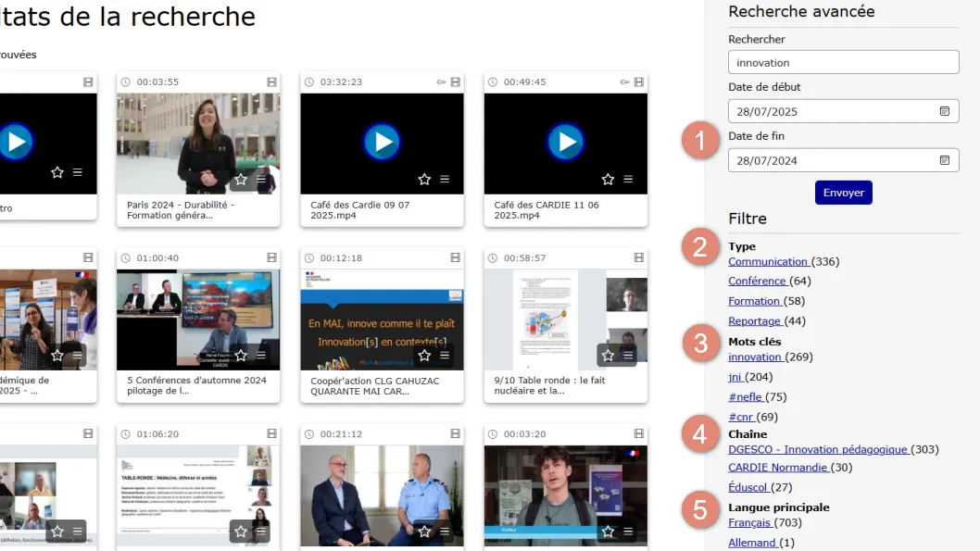This screenshot has width=980, height=551.
Task: Filter by type Conférence
Action: (758, 282)
